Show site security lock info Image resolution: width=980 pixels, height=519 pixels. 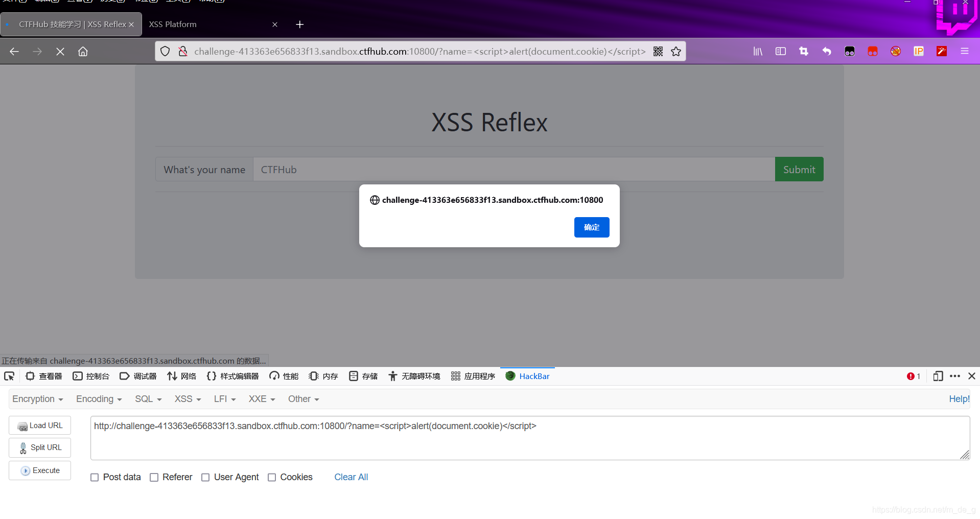point(182,52)
